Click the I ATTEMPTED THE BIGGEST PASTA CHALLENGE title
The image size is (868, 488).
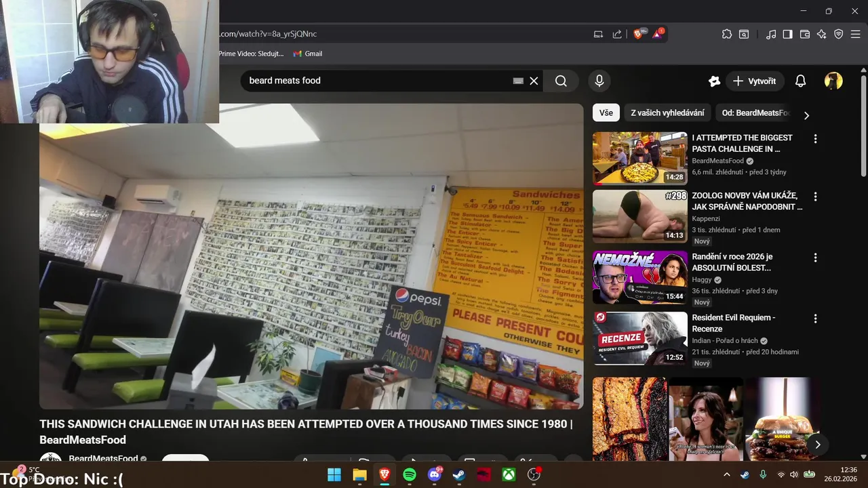(x=742, y=143)
